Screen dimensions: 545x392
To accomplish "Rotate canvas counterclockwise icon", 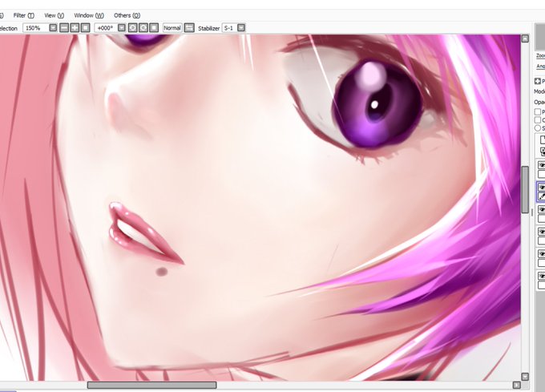I will tap(132, 28).
